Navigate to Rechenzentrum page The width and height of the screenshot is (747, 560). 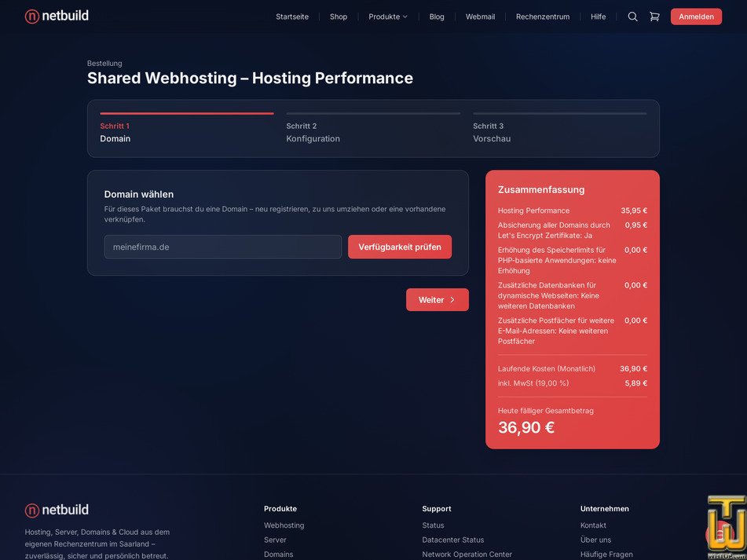point(543,16)
